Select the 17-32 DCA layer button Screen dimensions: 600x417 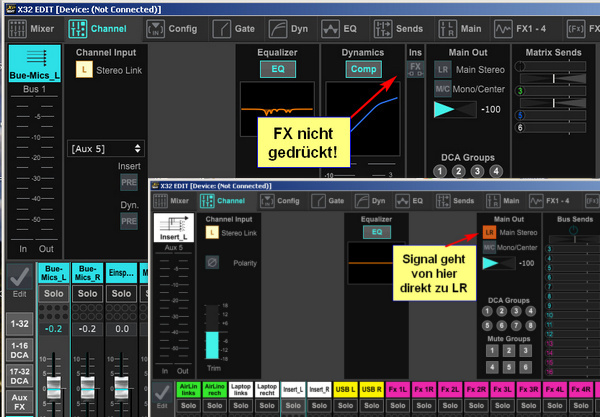pos(20,376)
